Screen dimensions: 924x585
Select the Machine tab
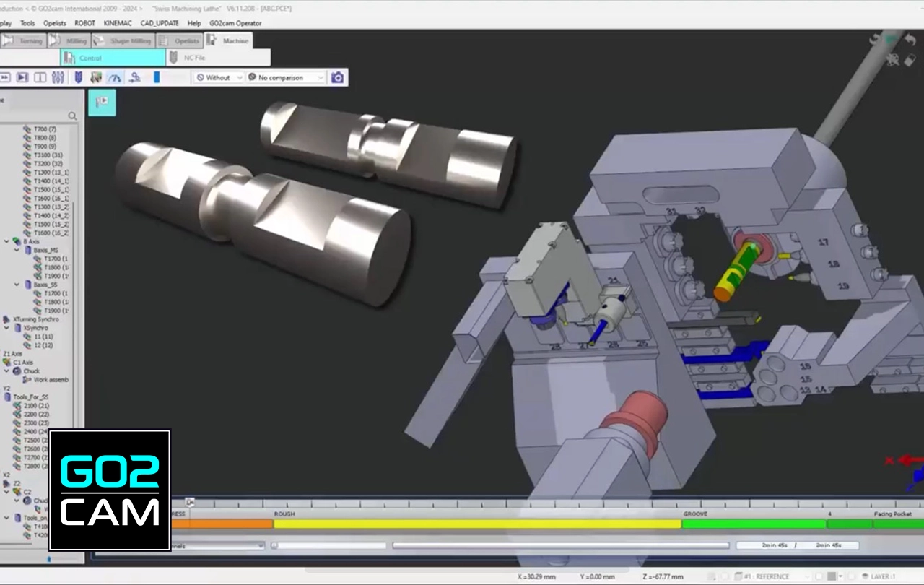coord(229,41)
